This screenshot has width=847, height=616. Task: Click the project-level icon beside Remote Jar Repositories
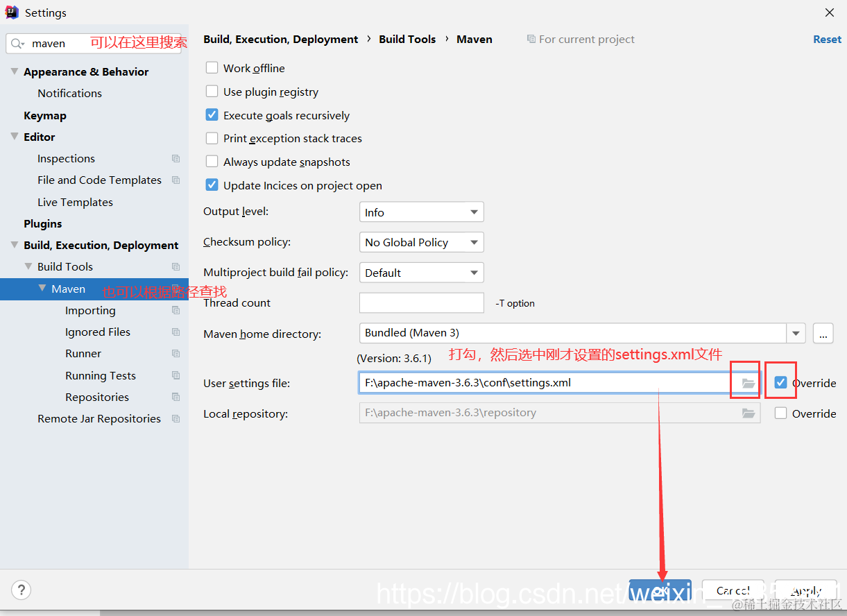[x=176, y=419]
